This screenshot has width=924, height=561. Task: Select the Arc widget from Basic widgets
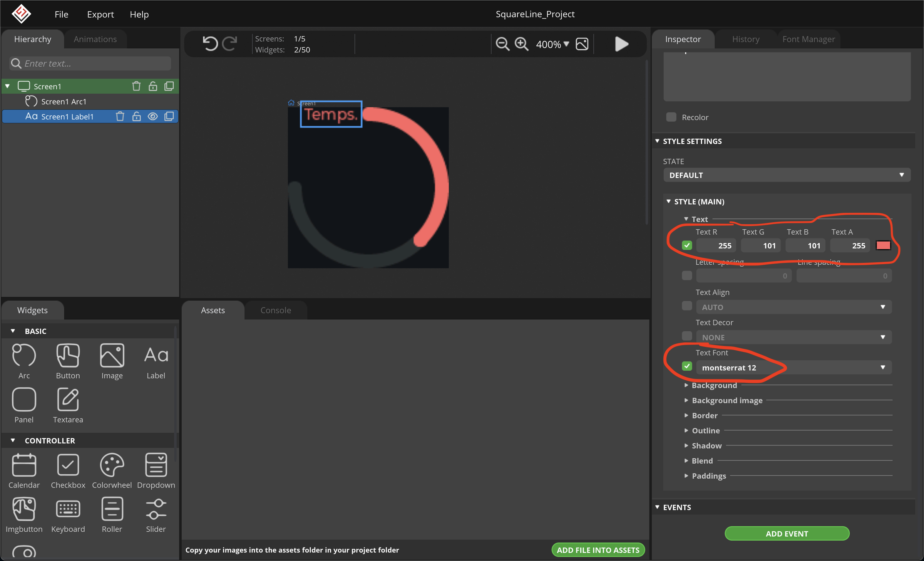click(24, 360)
